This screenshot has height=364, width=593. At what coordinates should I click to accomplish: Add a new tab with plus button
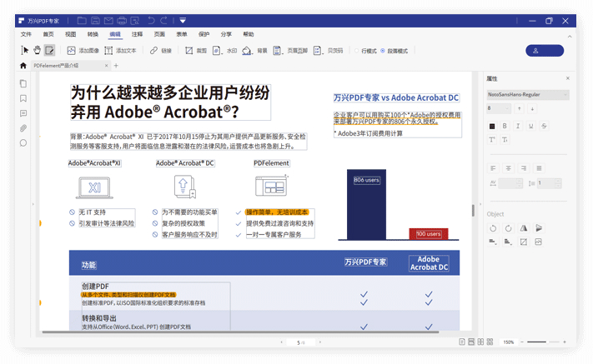click(x=116, y=66)
